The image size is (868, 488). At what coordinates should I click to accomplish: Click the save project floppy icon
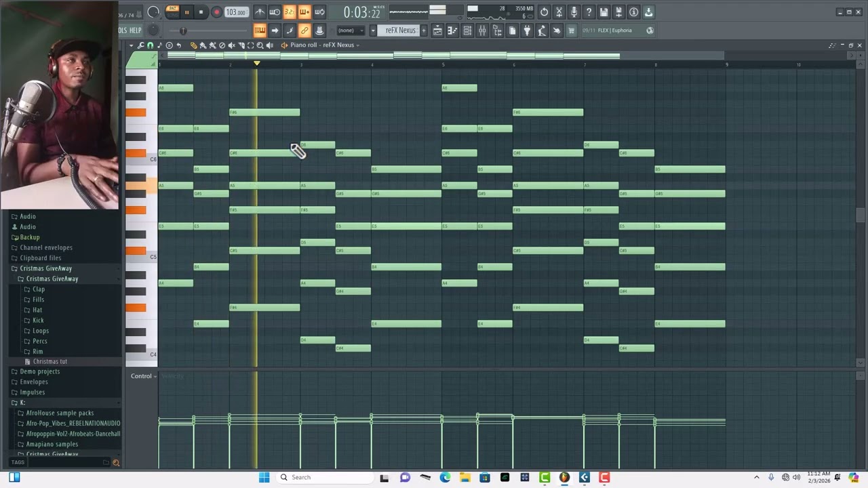coord(604,12)
